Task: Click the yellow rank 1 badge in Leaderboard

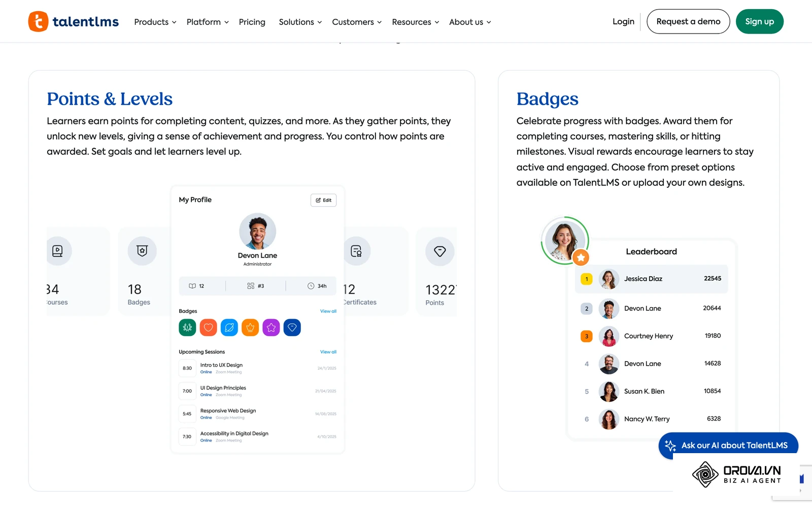Action: point(587,279)
